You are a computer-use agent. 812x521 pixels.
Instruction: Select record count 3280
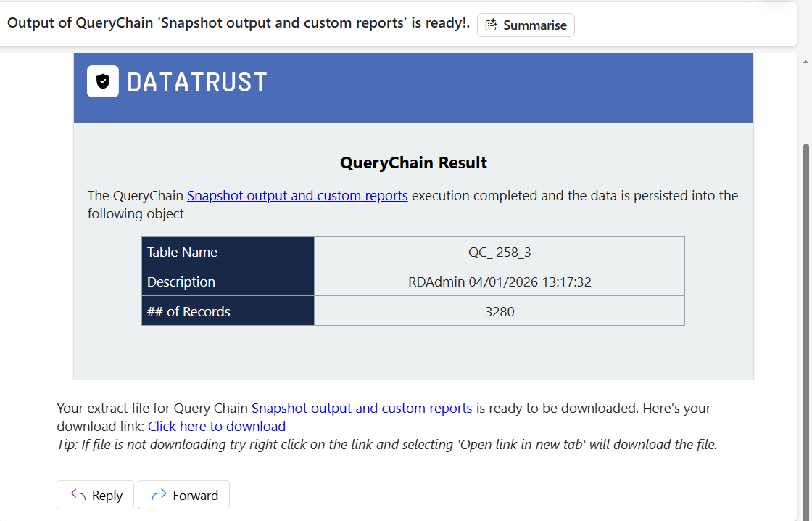coord(500,311)
